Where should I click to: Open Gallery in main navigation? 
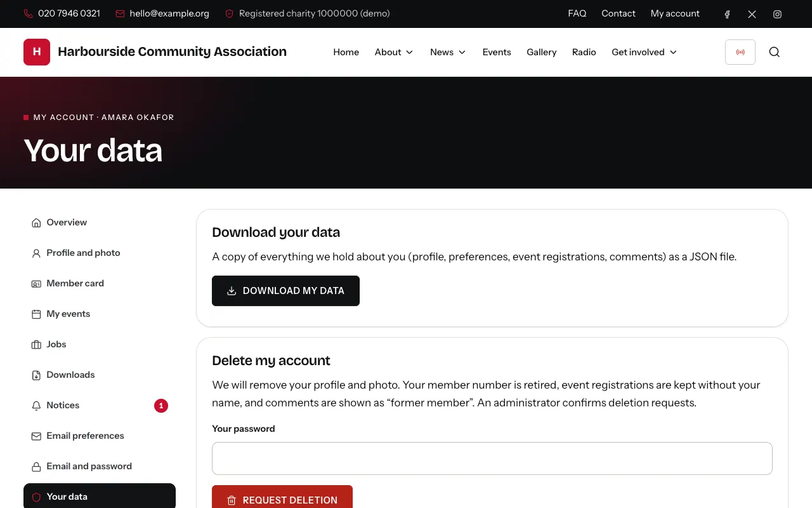click(x=542, y=52)
